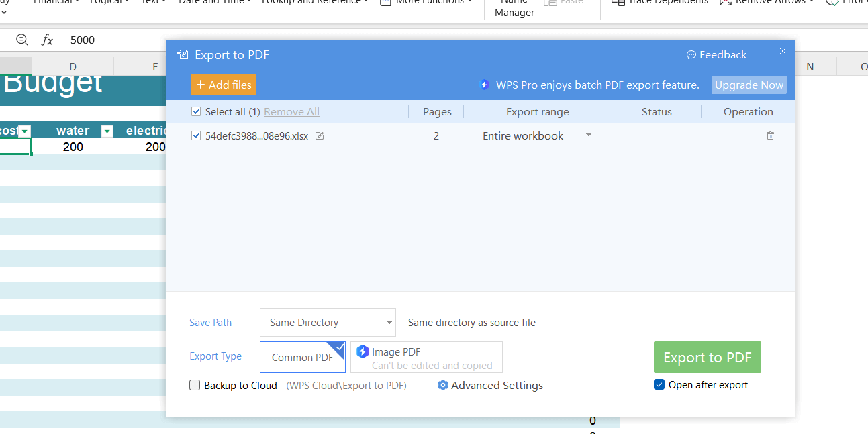Click the green Export to PDF button

(x=708, y=357)
